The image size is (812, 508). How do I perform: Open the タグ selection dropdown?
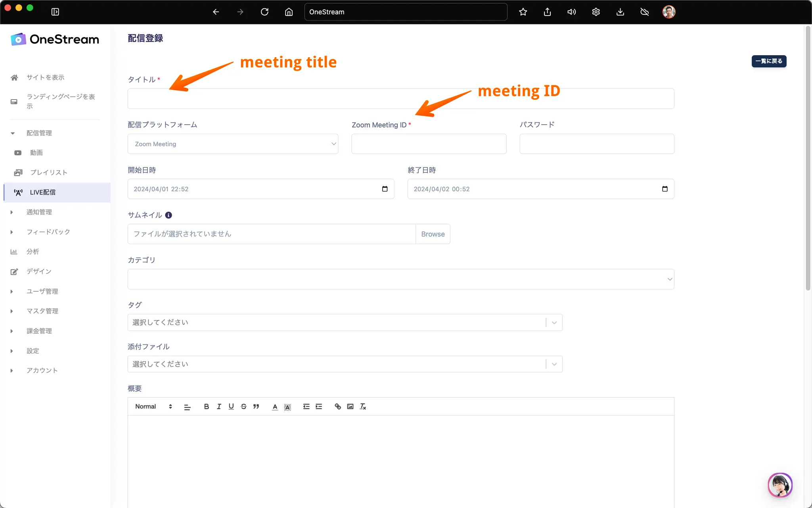[x=345, y=322]
